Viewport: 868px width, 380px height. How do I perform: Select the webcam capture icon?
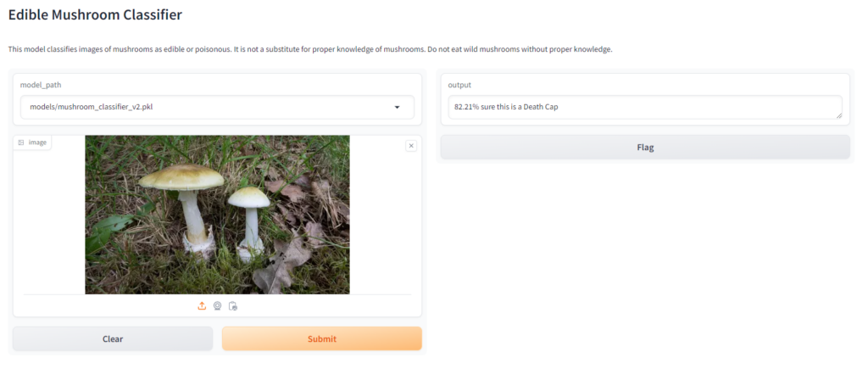coord(218,305)
